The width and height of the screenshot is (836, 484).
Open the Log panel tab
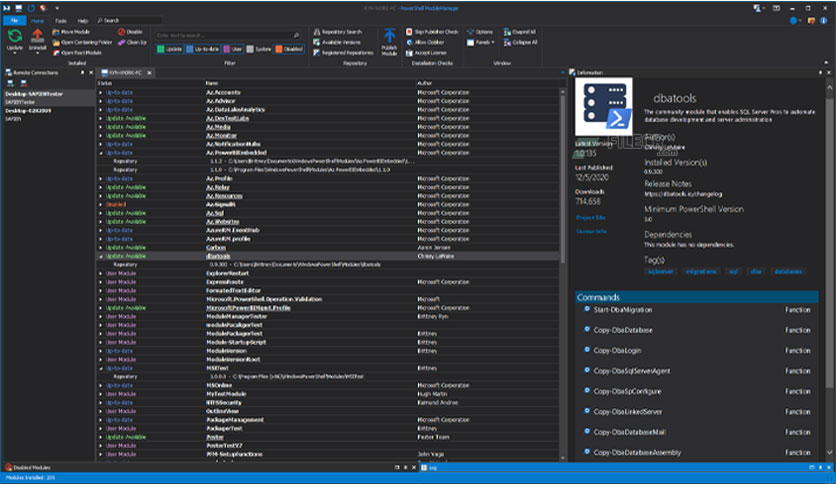coord(429,467)
